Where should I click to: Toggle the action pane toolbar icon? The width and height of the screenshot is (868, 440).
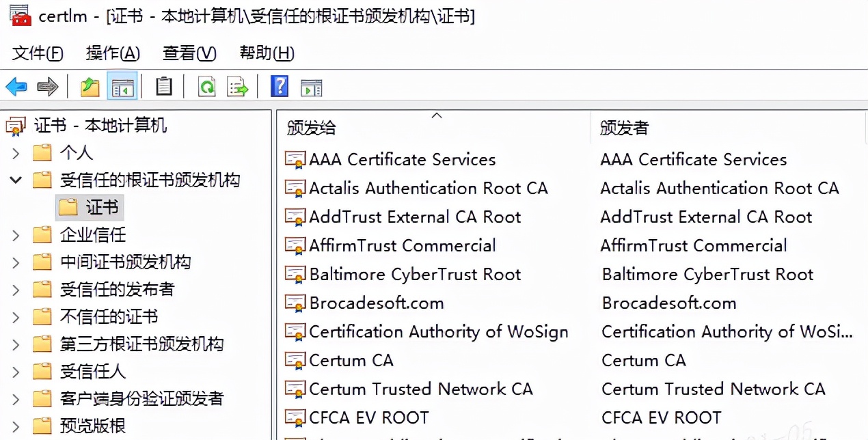point(312,87)
